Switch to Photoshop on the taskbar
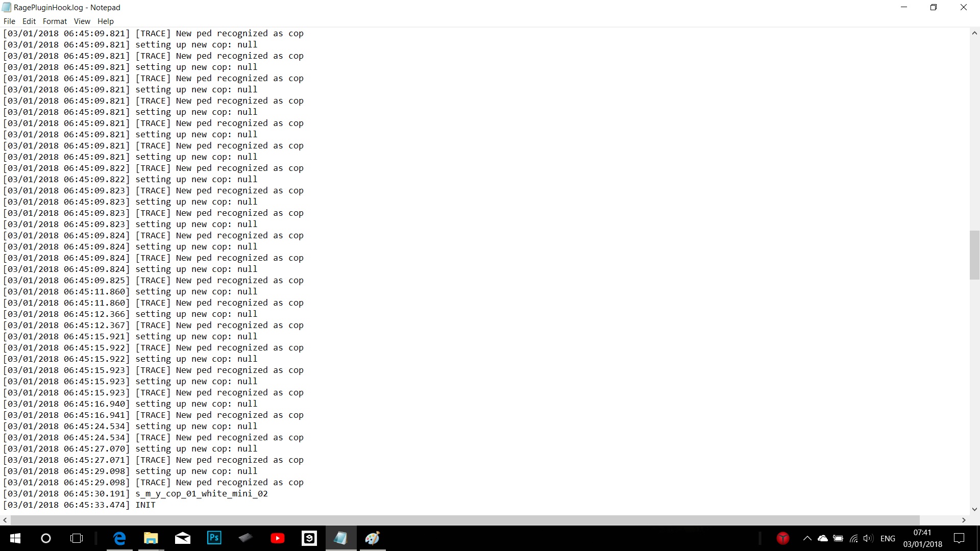 [x=214, y=538]
